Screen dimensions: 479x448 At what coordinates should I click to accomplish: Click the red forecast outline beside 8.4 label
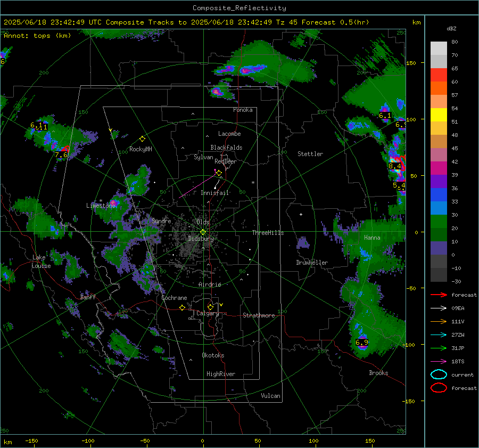pyautogui.click(x=403, y=163)
